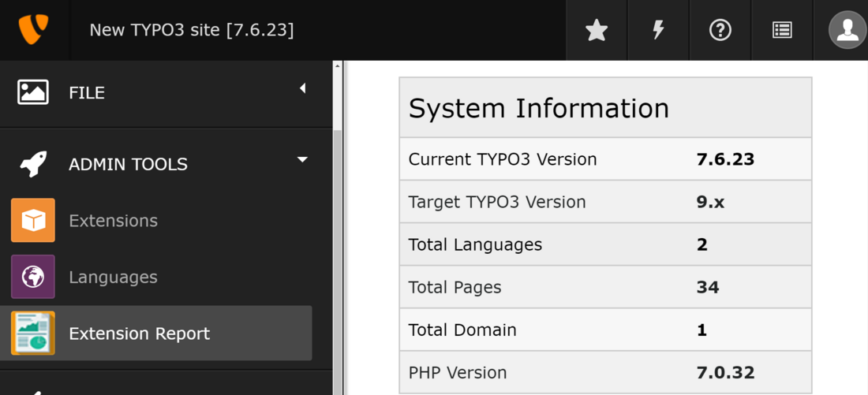The image size is (868, 395).
Task: Click the 7.6.23 value in the table
Action: pyautogui.click(x=725, y=159)
